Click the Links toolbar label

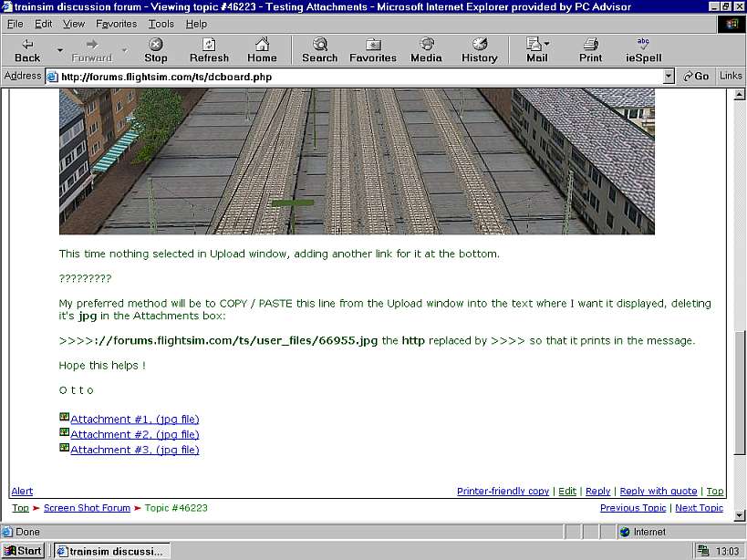731,76
